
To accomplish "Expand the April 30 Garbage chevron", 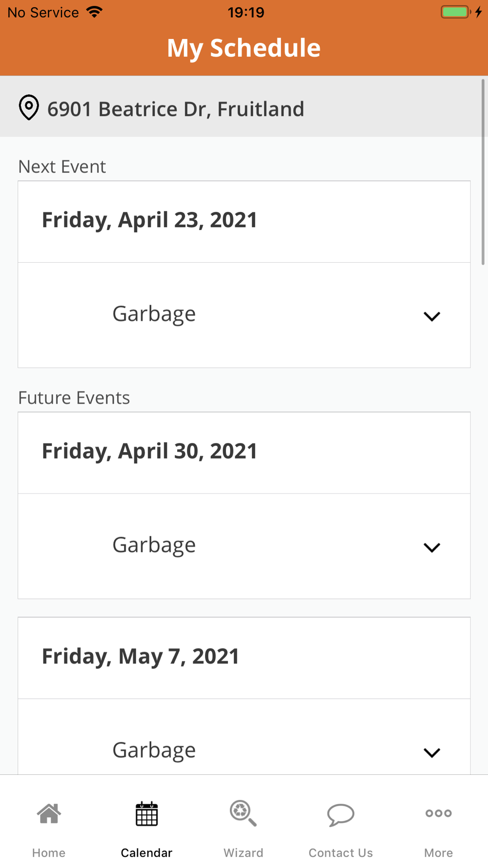I will (x=432, y=547).
